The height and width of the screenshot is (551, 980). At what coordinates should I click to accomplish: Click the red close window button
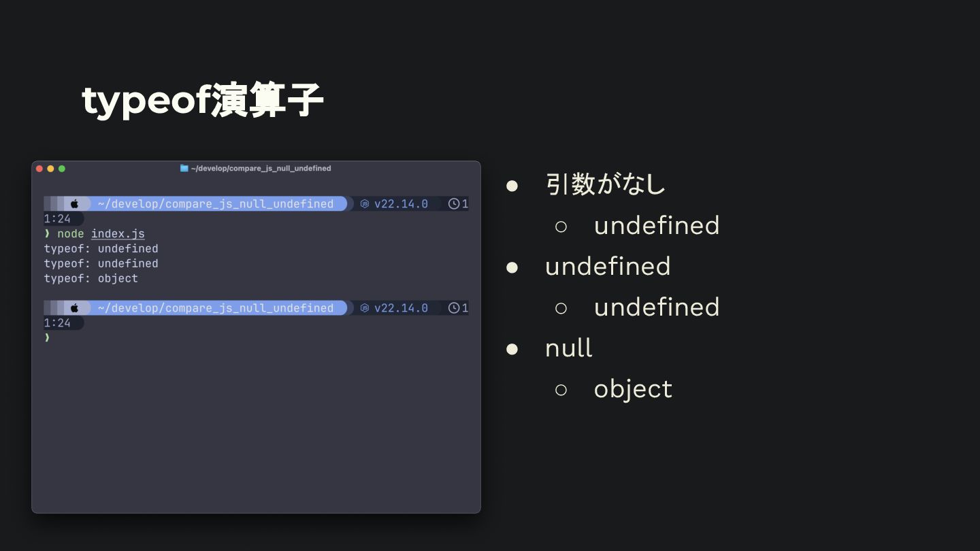[39, 169]
